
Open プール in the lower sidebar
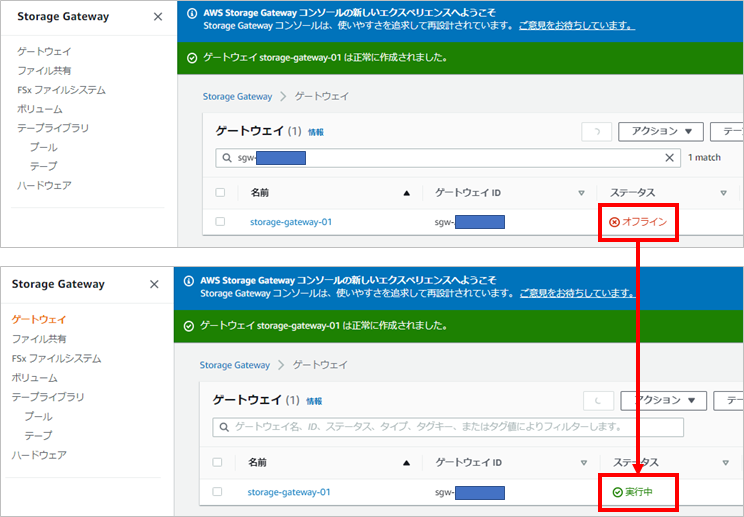38,416
